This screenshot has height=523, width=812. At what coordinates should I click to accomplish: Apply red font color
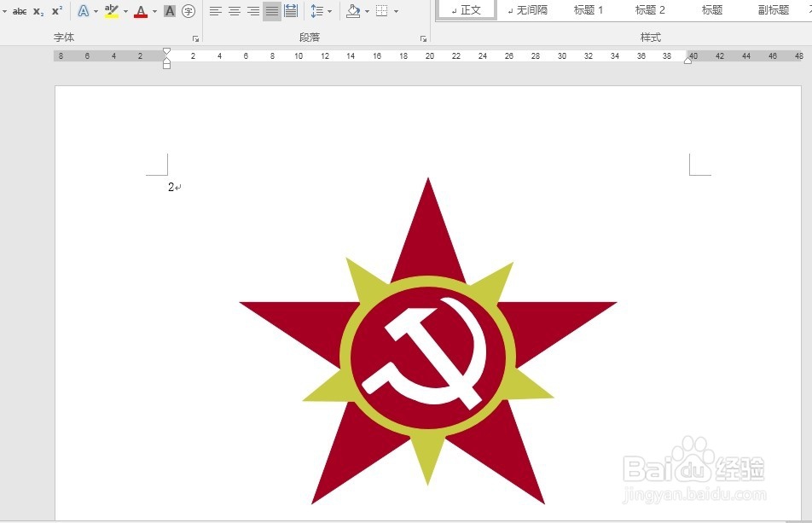(141, 11)
